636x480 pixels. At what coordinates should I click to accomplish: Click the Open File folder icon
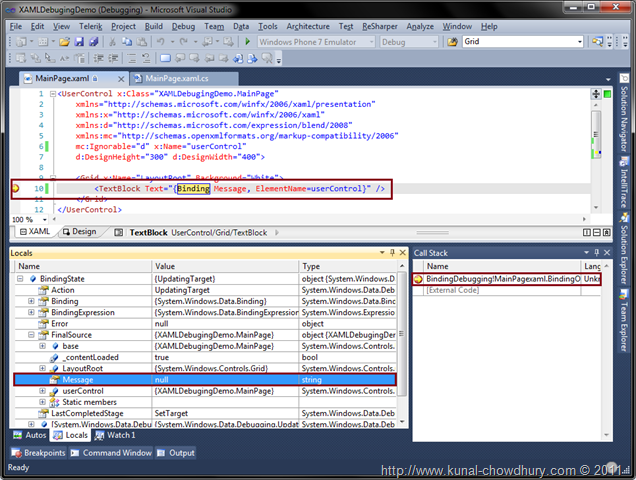point(64,42)
